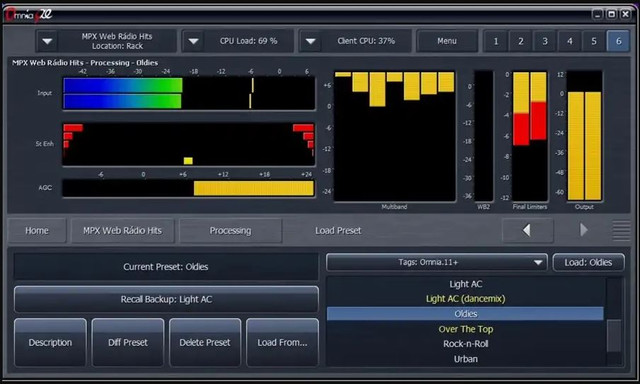Go to Home breadcrumb tab
This screenshot has width=640, height=384.
(37, 231)
